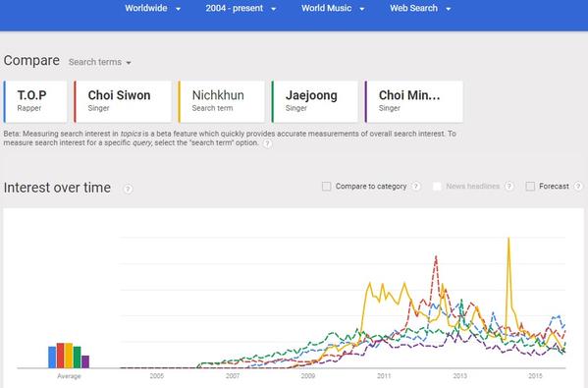Screen dimensions: 588x388
Task: Click help icon after Beta description text
Action: pyautogui.click(x=267, y=143)
